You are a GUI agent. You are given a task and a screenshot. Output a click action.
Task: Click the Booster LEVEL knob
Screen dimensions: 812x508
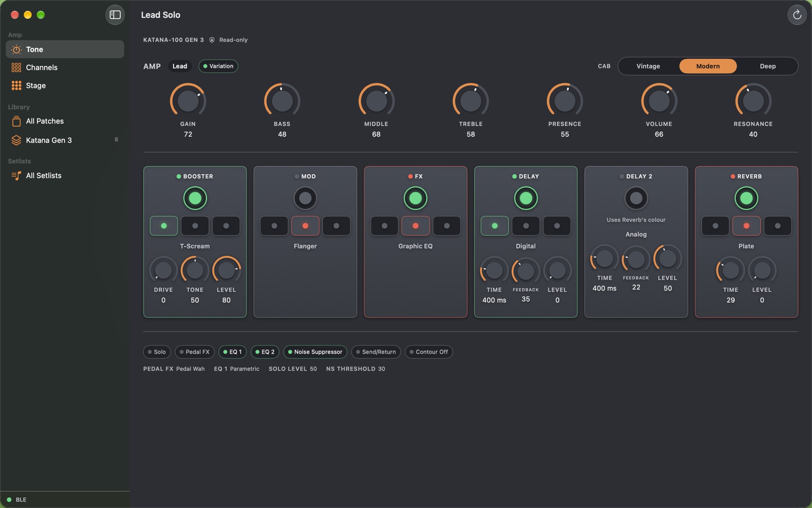226,271
